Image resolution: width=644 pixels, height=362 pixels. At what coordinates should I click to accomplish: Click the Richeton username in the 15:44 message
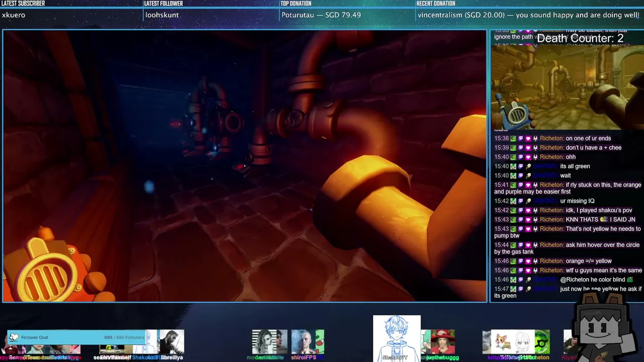point(551,245)
